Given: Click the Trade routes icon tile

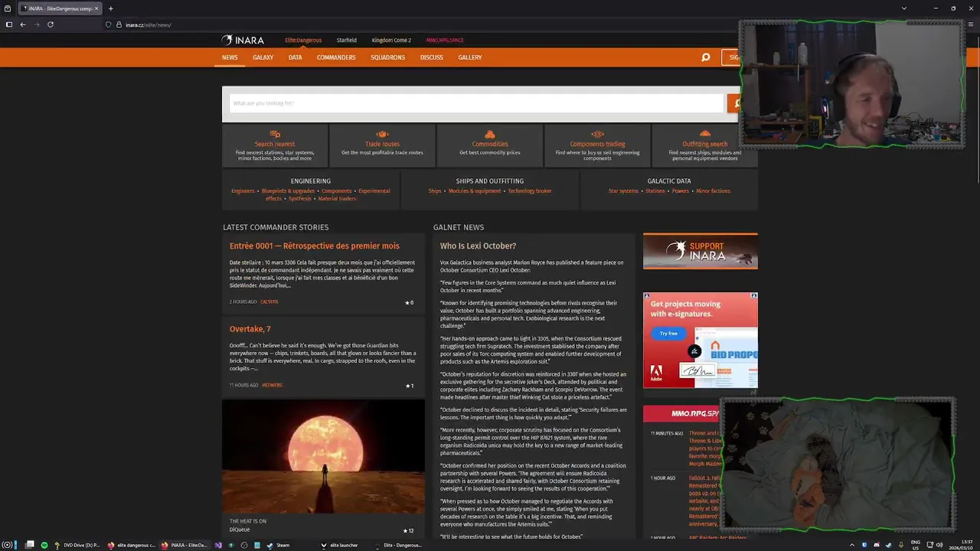Looking at the screenshot, I should coord(382,145).
